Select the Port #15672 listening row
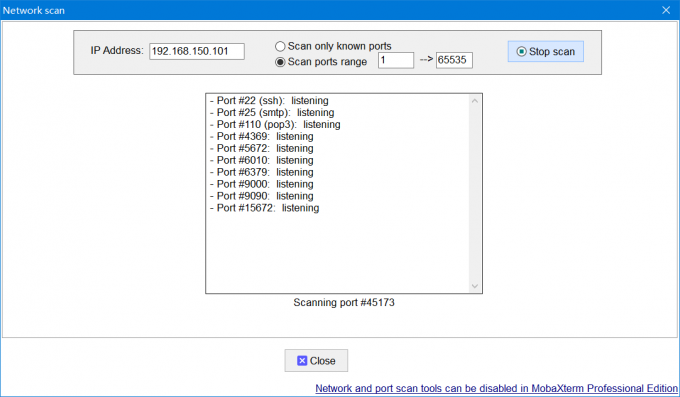This screenshot has width=680, height=397. coord(265,208)
